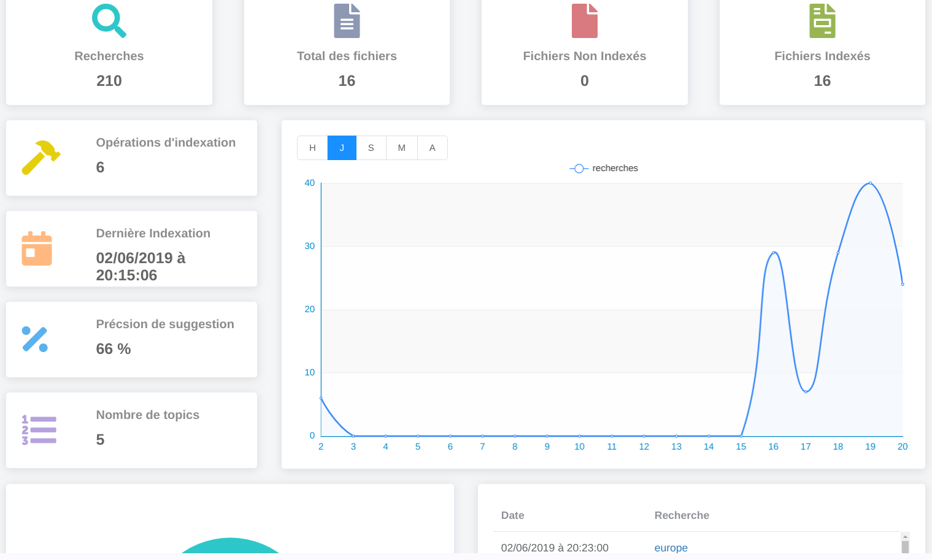Click the green Fichiers Indexés file icon
Viewport: 932px width, 560px height.
tap(822, 21)
